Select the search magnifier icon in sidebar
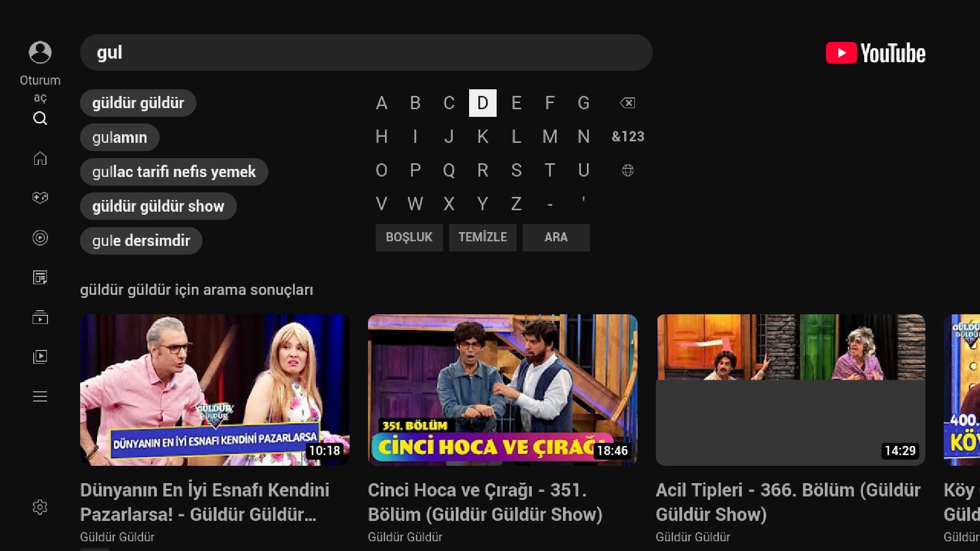This screenshot has width=980, height=551. click(40, 118)
